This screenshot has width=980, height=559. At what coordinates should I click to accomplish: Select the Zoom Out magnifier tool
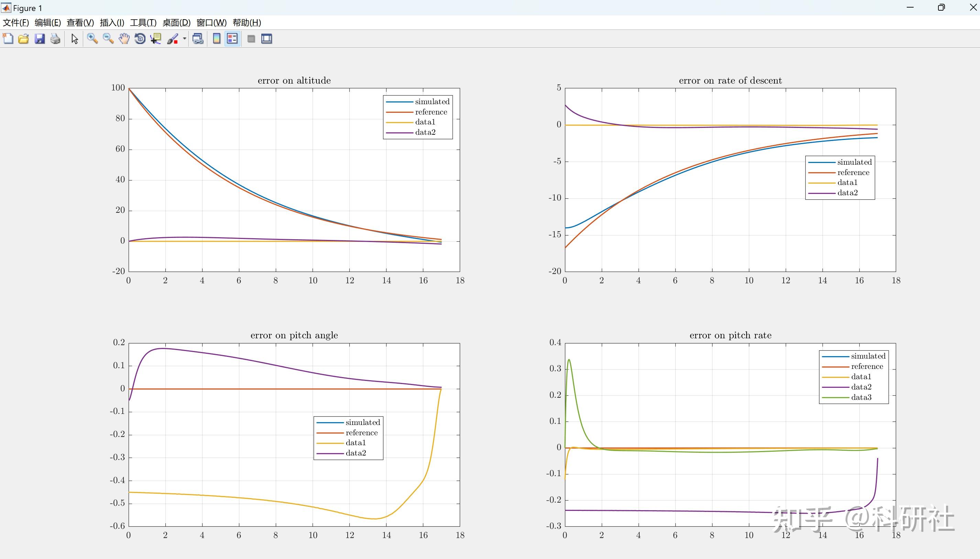coord(108,39)
